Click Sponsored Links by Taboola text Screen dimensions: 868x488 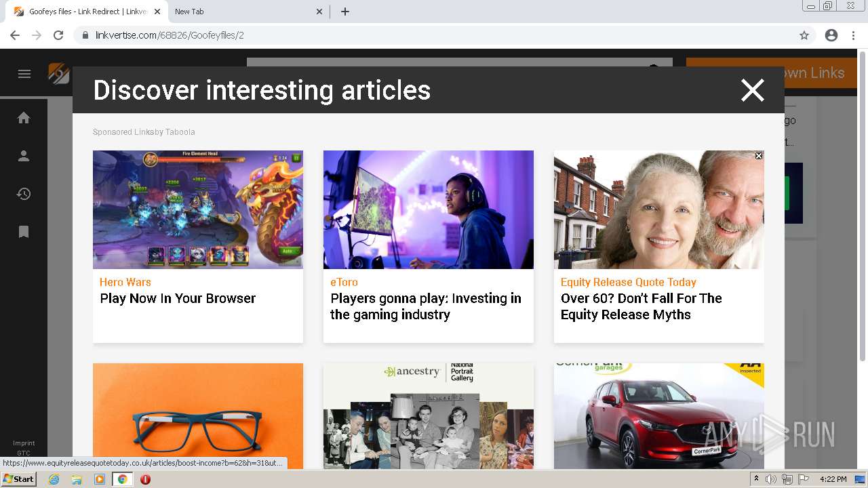(144, 132)
